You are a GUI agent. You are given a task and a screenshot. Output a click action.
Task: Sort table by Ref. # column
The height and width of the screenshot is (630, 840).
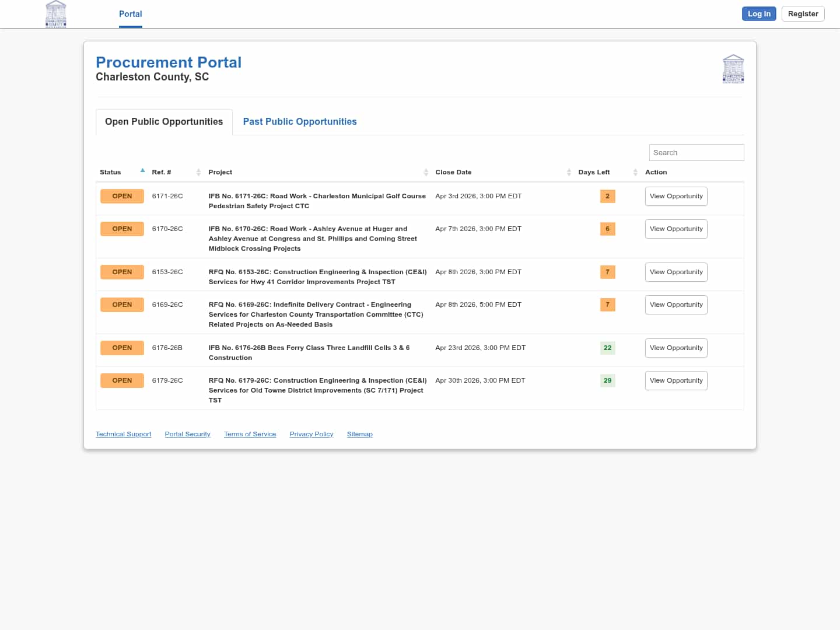click(x=198, y=172)
